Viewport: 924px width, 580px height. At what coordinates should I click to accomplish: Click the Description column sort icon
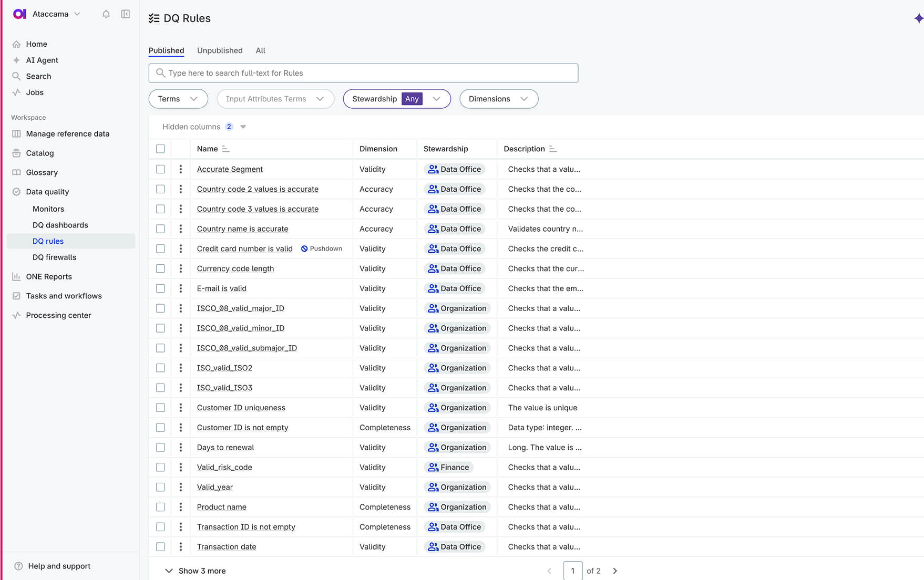pos(552,149)
